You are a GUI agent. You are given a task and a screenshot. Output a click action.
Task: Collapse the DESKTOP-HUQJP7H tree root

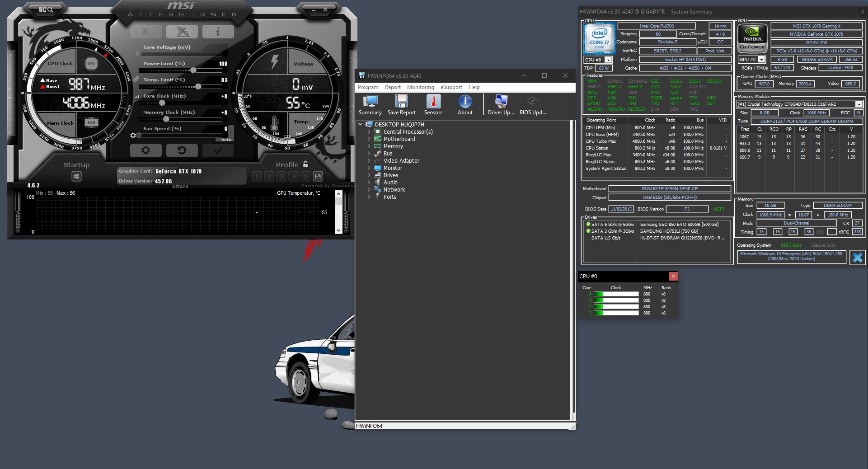(x=361, y=124)
